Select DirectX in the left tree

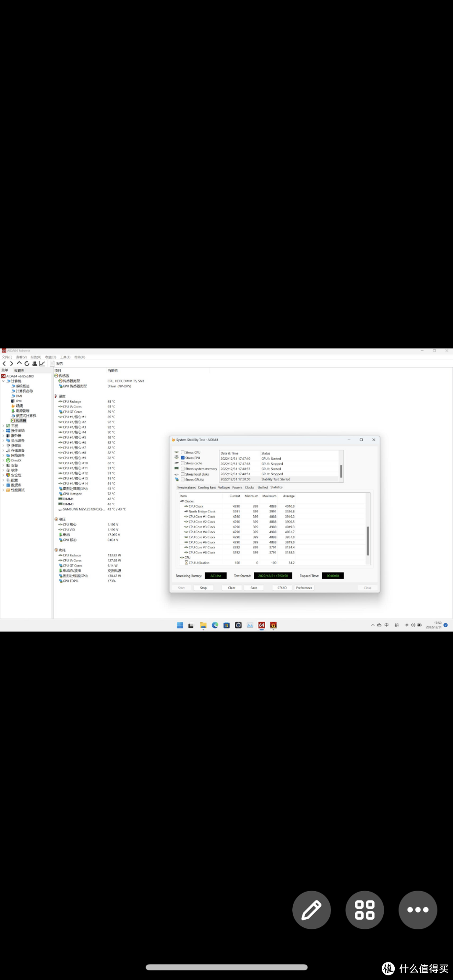point(14,460)
